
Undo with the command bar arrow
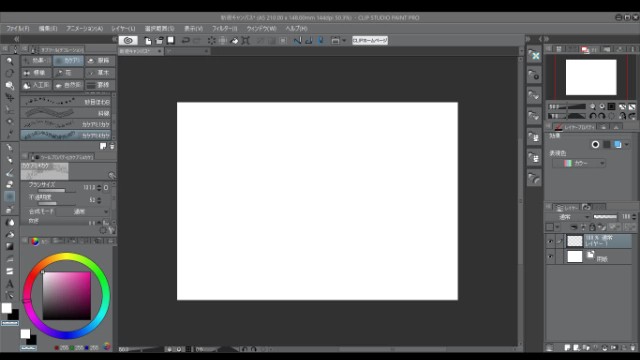point(185,40)
